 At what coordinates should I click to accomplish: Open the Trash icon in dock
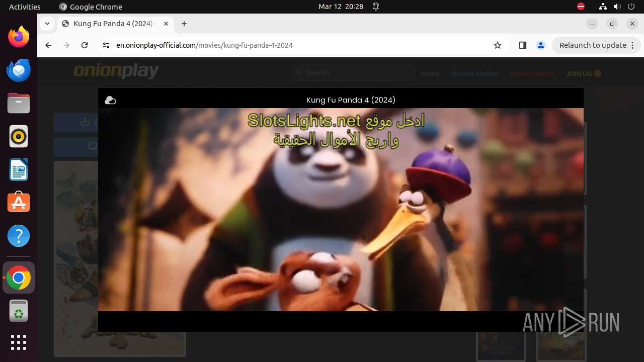pyautogui.click(x=19, y=311)
